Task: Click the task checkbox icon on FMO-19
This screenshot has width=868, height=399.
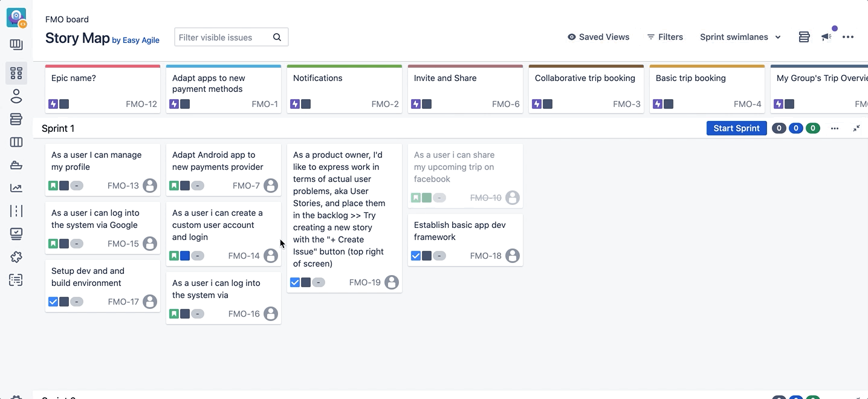Action: (x=295, y=282)
